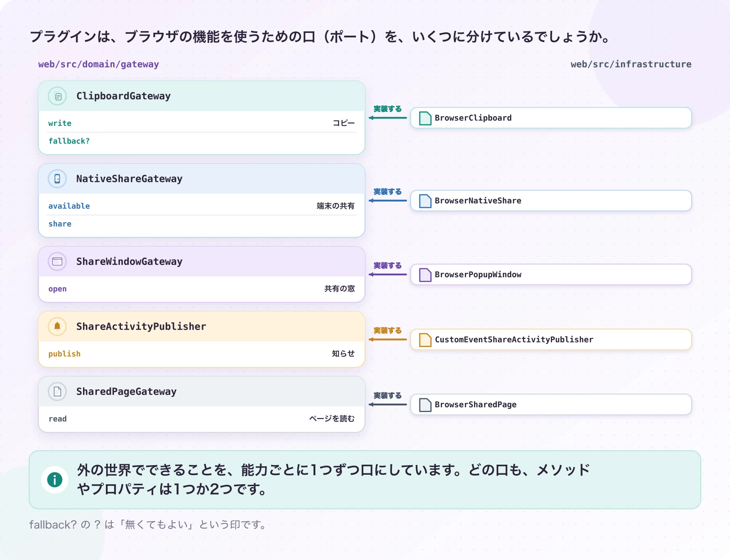Click the write method row
The image size is (730, 560).
click(x=202, y=123)
